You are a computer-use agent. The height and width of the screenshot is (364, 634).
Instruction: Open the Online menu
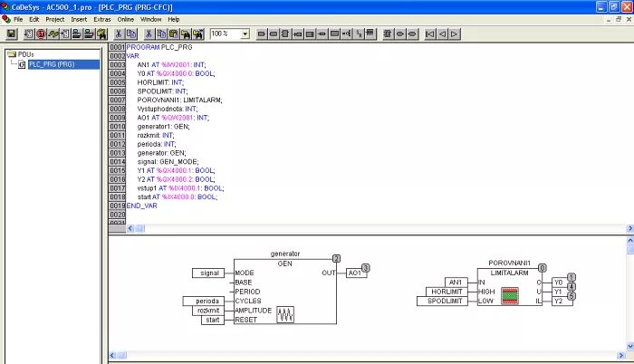click(126, 19)
